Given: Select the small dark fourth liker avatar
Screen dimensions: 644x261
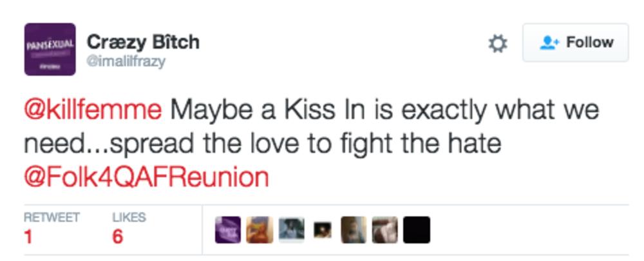Looking at the screenshot, I should (x=322, y=230).
